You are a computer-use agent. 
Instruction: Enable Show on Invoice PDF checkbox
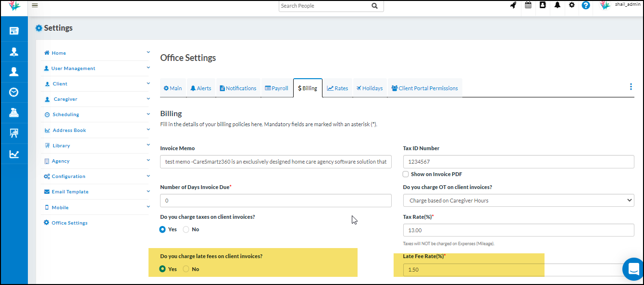tap(405, 174)
